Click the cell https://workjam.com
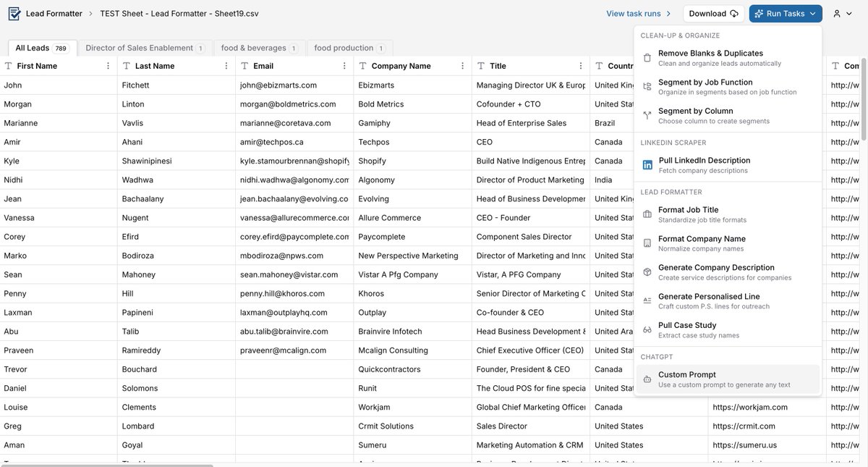This screenshot has width=868, height=467. point(767,407)
